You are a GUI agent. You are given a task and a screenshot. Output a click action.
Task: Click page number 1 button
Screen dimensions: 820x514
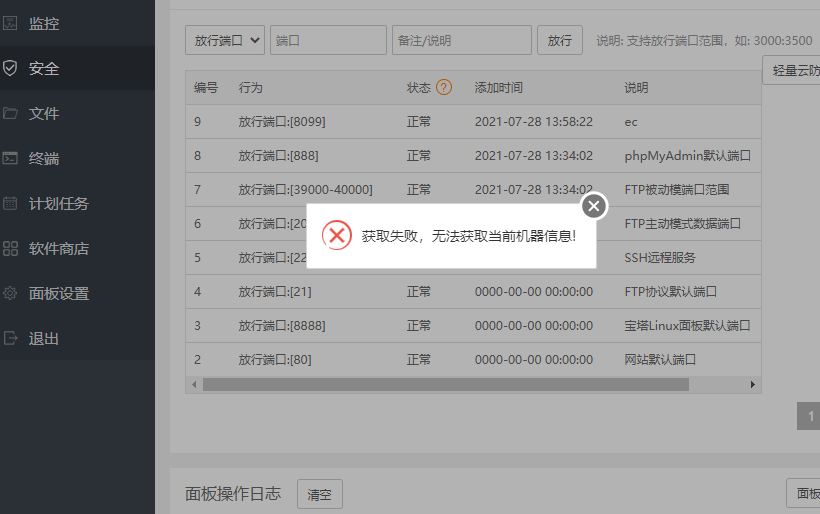[808, 416]
